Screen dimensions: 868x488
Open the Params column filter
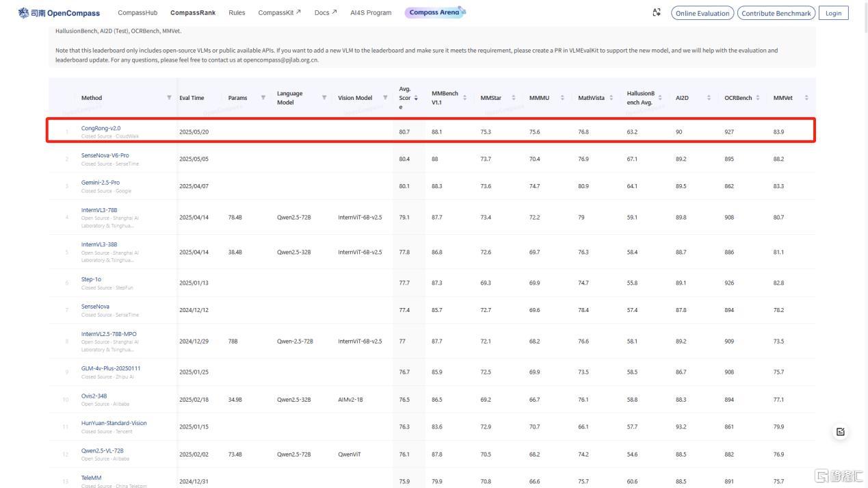[x=263, y=98]
